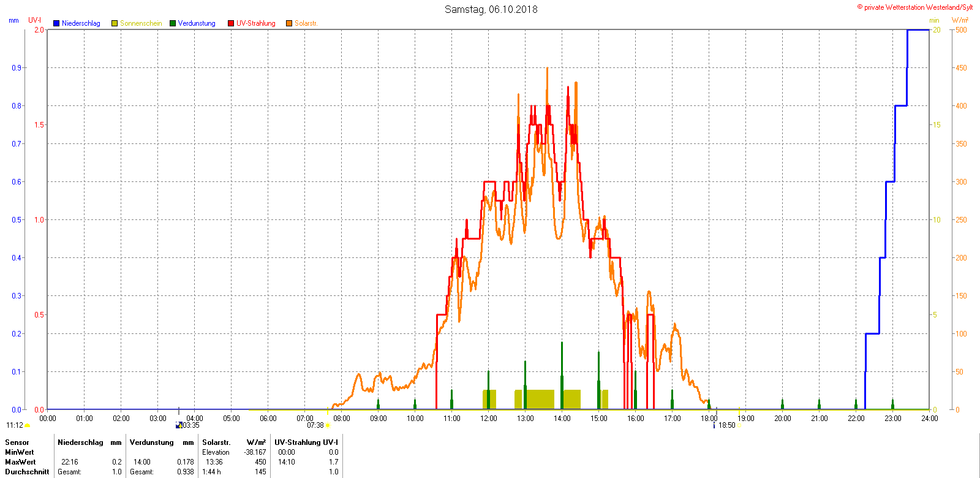Click the red UV-Strahlung legend swatch

(231, 23)
